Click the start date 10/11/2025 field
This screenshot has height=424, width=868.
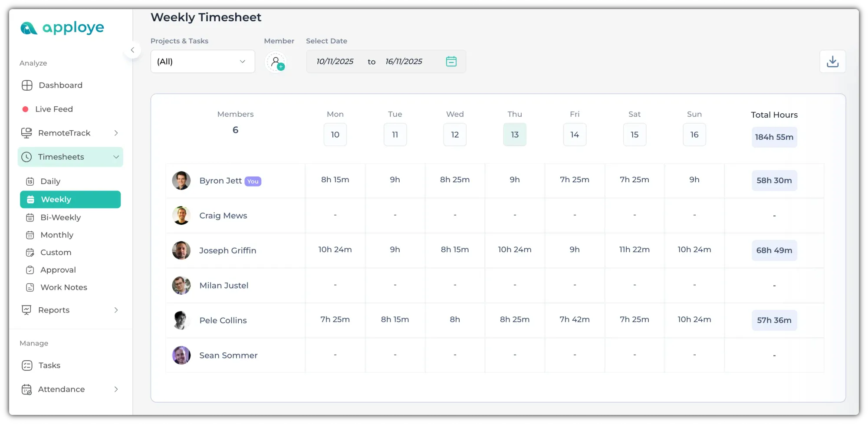(335, 62)
